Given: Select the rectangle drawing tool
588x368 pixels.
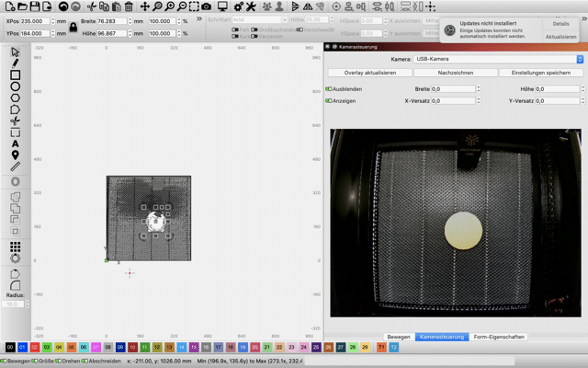Looking at the screenshot, I should 16,75.
